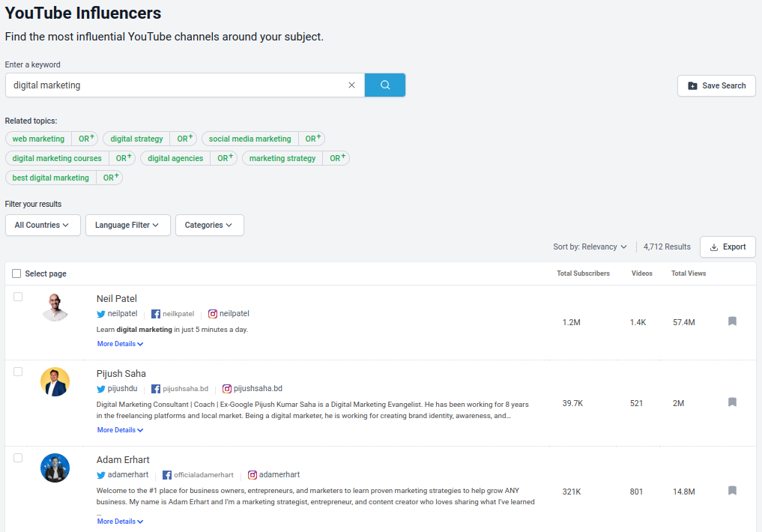Open Pijush Saha's Facebook pijushsaha.bd
Screen dimensions: 762x532
pos(180,389)
